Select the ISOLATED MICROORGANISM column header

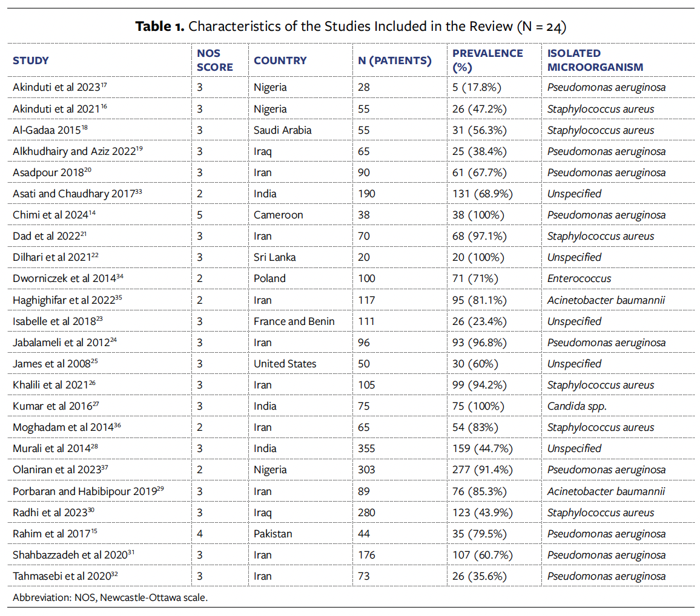point(595,61)
